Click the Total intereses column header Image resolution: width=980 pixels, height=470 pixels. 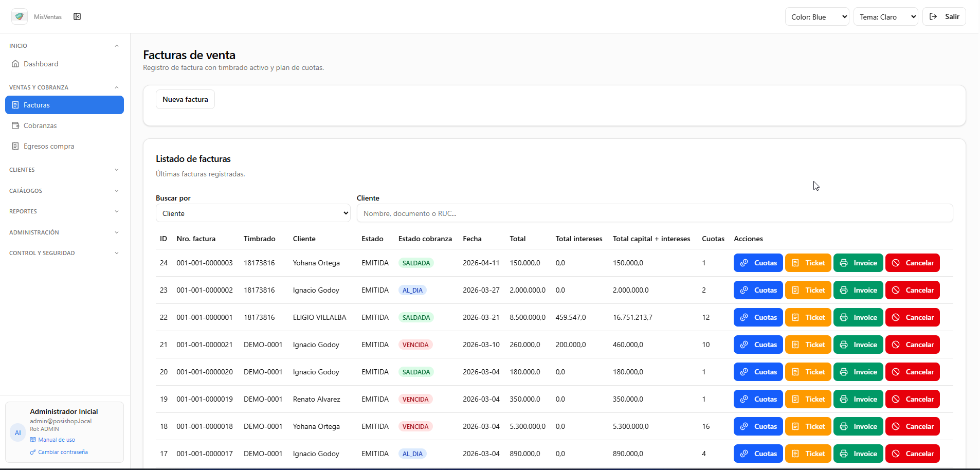coord(579,239)
